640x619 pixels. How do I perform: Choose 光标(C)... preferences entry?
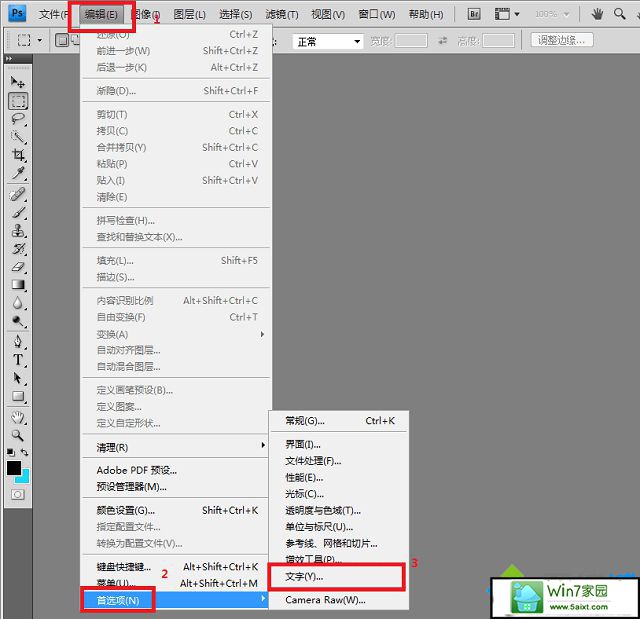(338, 494)
